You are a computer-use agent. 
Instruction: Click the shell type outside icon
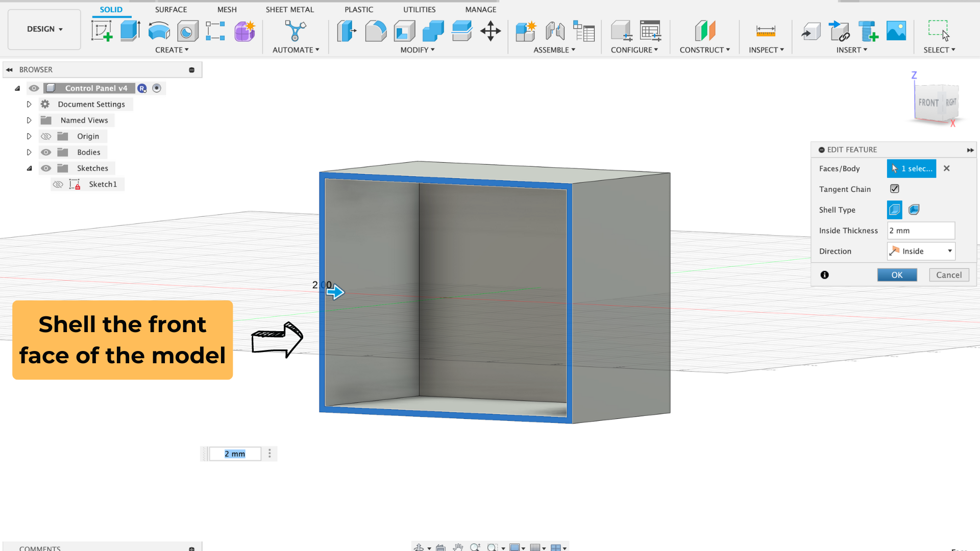click(x=913, y=209)
